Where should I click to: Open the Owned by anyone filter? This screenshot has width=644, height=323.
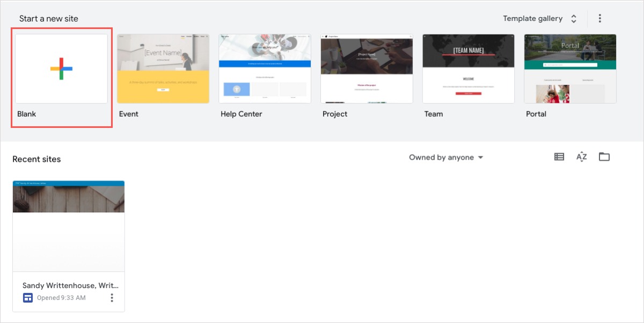point(445,157)
